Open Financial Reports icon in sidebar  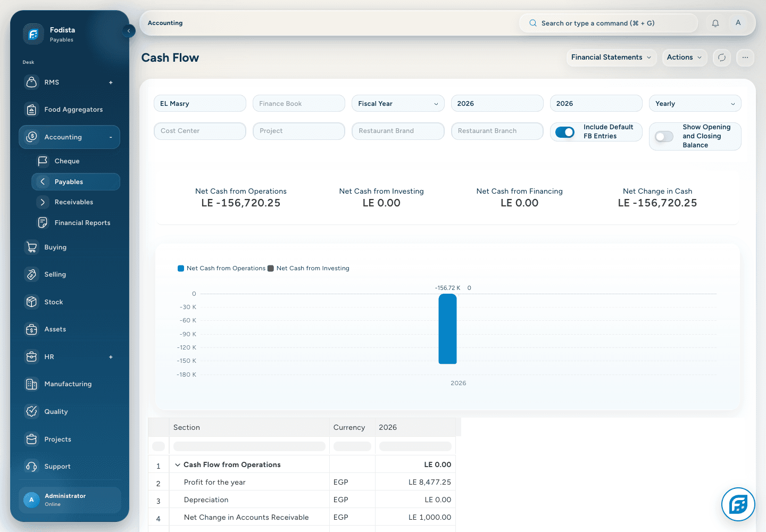pyautogui.click(x=43, y=223)
